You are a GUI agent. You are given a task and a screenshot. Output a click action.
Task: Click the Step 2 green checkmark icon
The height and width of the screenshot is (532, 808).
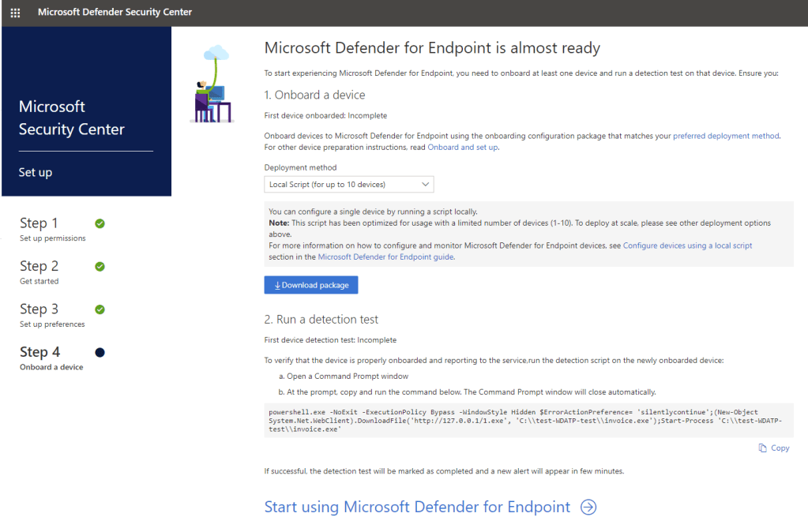(100, 266)
